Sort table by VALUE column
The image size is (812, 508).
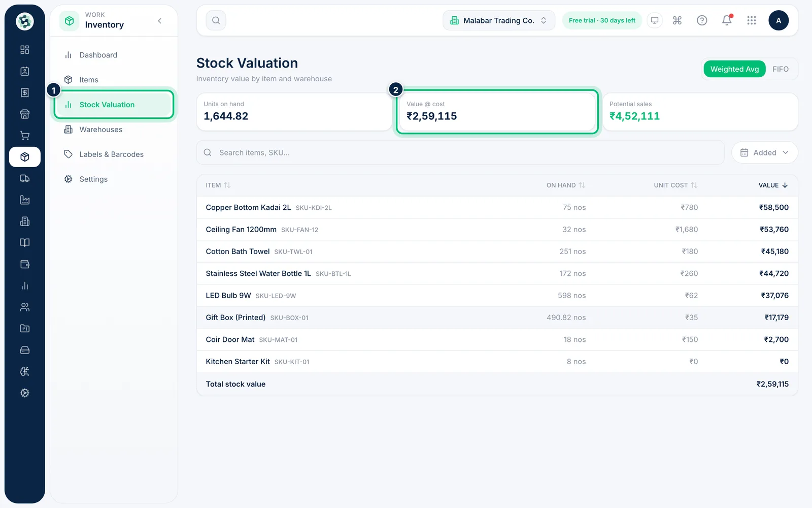coord(773,185)
